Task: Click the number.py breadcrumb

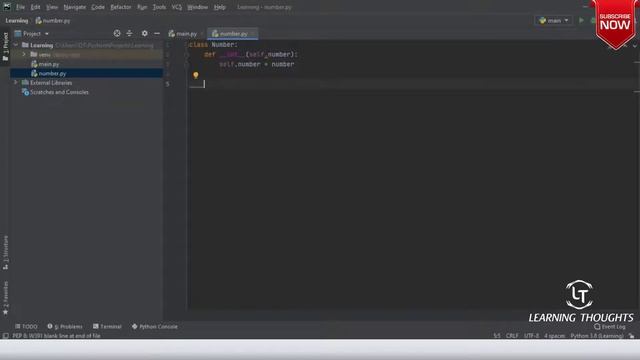Action: (x=53, y=20)
